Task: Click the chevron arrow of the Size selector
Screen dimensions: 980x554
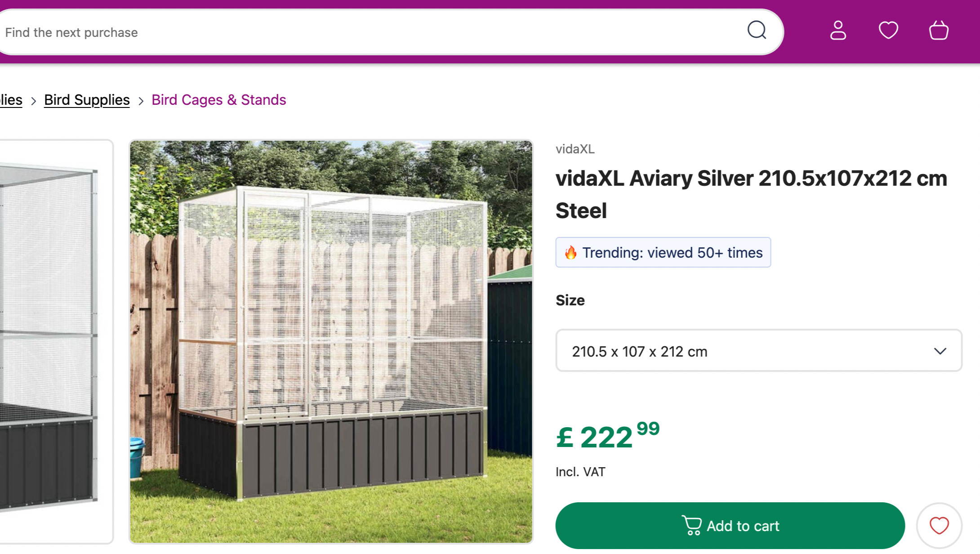Action: [940, 351]
